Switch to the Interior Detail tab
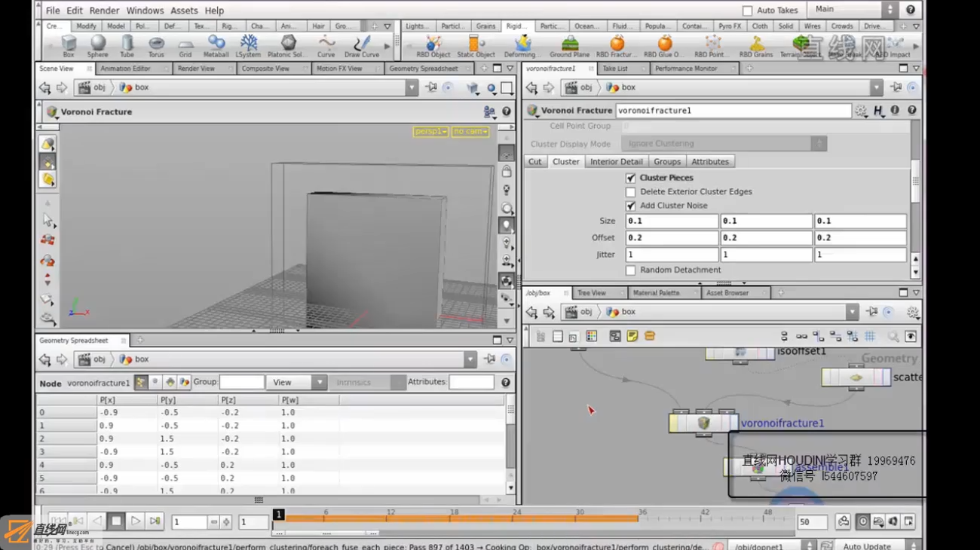 (616, 161)
